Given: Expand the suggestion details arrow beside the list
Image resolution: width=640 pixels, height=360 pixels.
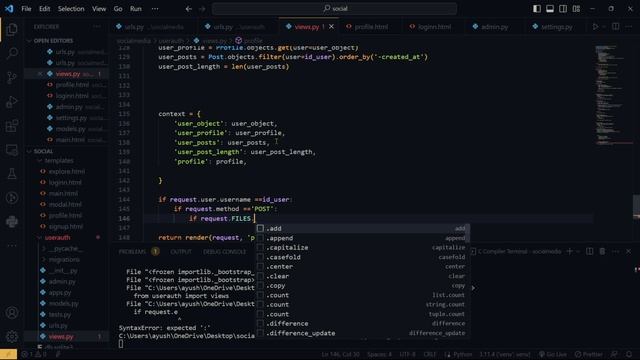Looking at the screenshot, I should point(473,288).
